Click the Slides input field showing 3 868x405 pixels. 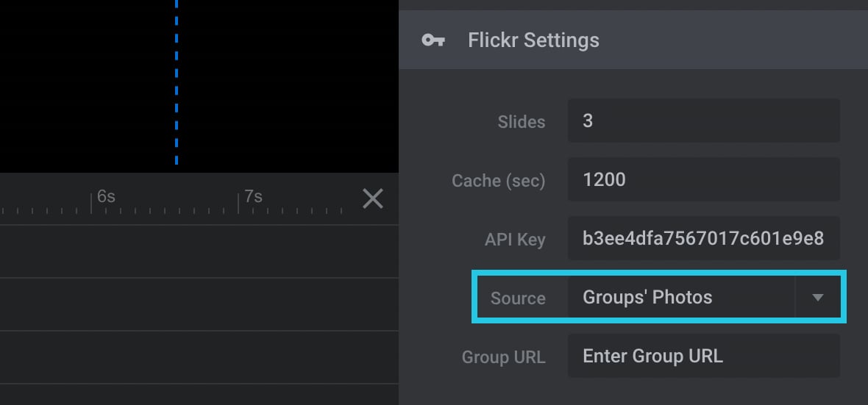(x=703, y=121)
